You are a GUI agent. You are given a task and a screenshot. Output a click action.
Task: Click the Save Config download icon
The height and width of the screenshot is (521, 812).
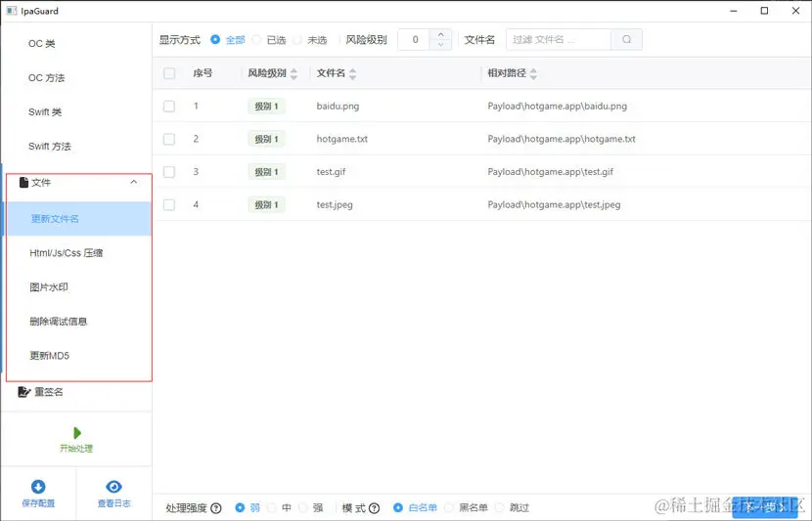click(x=38, y=487)
